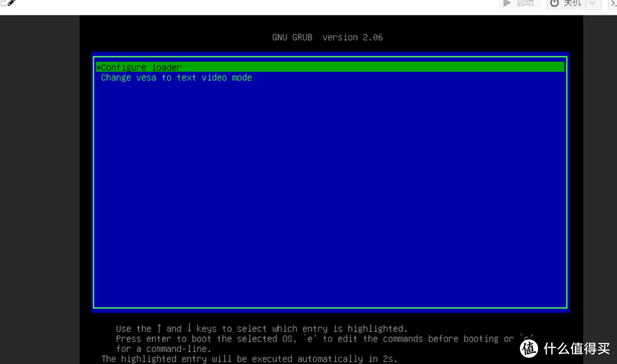Click the text 'executed automatically in 2s'
Image resolution: width=617 pixels, height=364 pixels.
pos(324,359)
